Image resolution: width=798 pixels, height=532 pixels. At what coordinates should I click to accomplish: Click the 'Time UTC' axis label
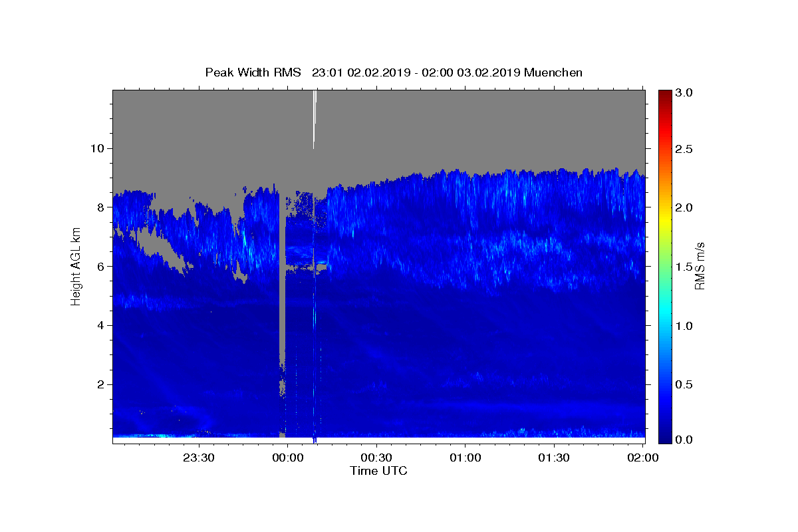pos(378,471)
